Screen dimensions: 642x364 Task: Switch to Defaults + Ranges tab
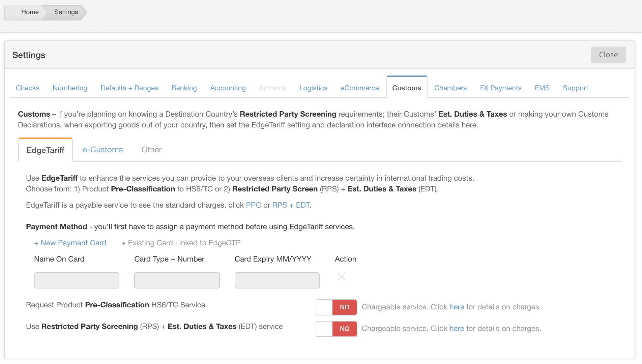(x=129, y=88)
